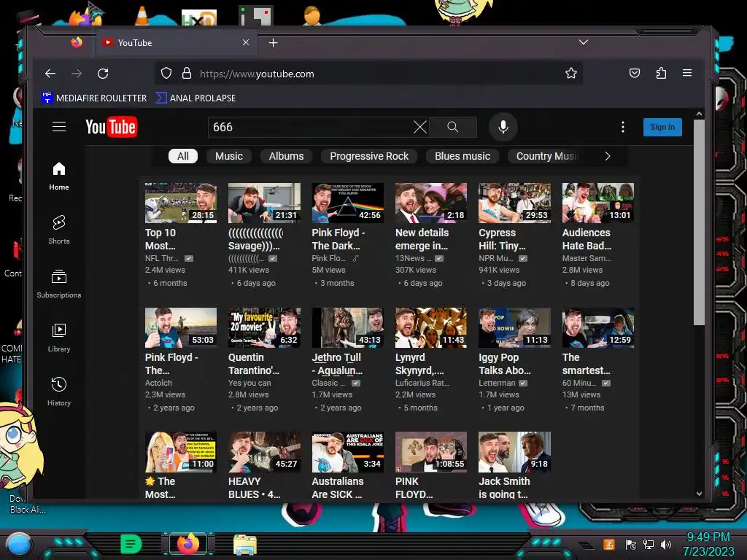Image resolution: width=747 pixels, height=560 pixels.
Task: Open Shorts in the sidebar
Action: coord(59,230)
